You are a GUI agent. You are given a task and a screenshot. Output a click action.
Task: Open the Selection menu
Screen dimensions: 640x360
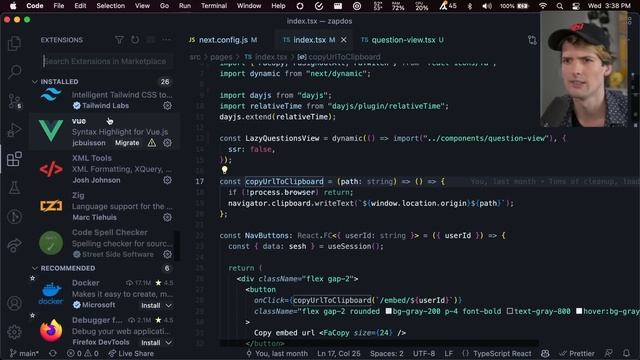pos(110,6)
